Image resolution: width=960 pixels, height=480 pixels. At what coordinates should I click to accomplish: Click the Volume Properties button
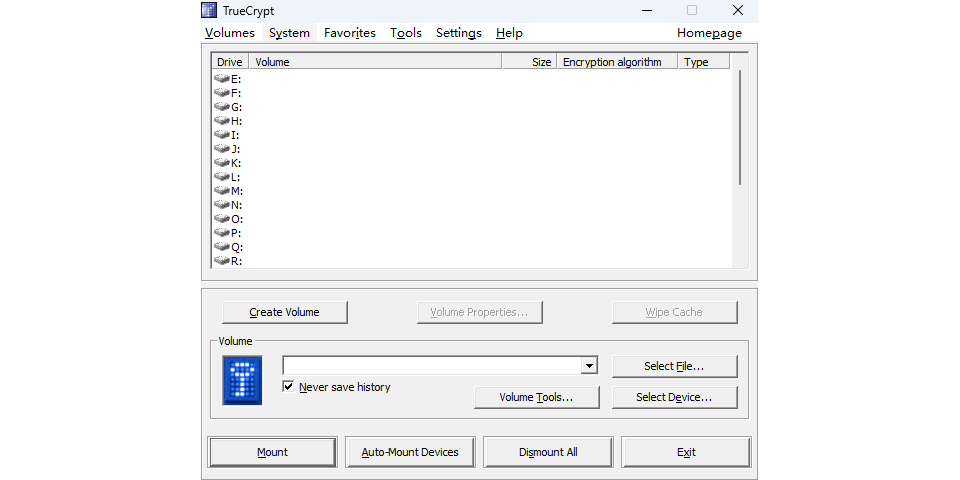point(479,312)
